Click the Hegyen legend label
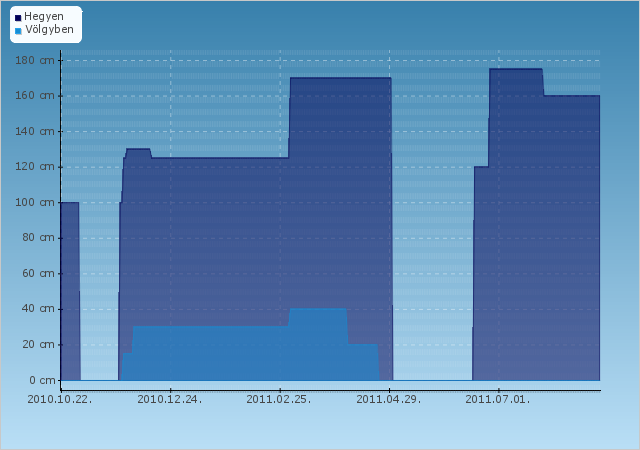The image size is (640, 450). coord(44,16)
